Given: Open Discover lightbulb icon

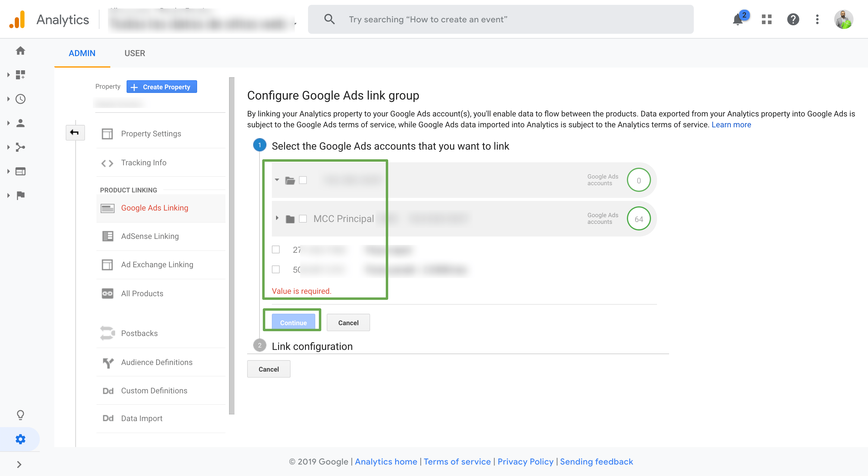Looking at the screenshot, I should click(20, 414).
